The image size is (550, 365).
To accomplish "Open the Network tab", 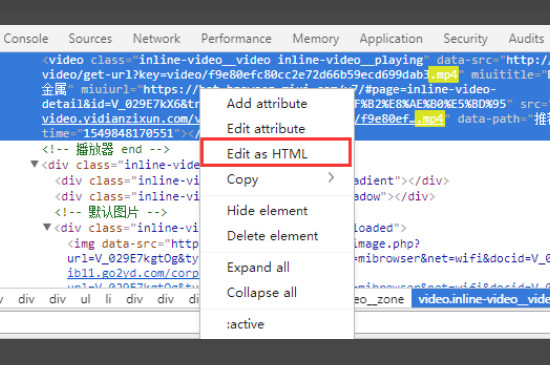I will [156, 39].
